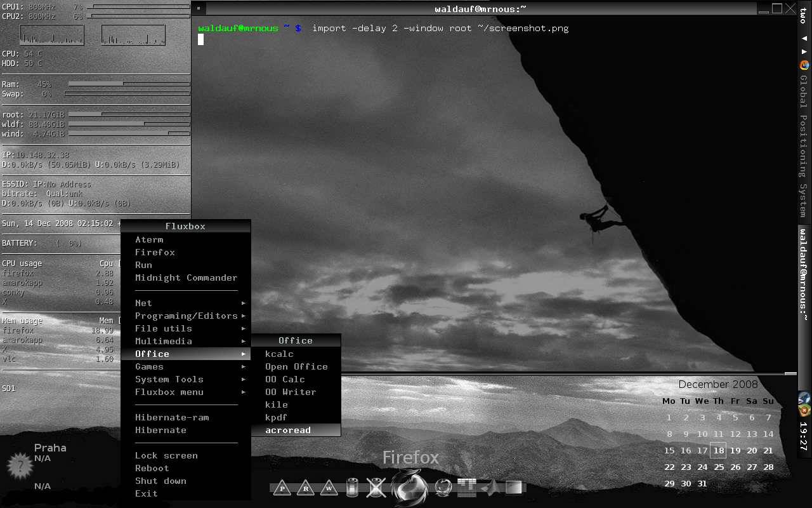
Task: Launch Firefox from the bottom dock
Action: click(x=409, y=486)
